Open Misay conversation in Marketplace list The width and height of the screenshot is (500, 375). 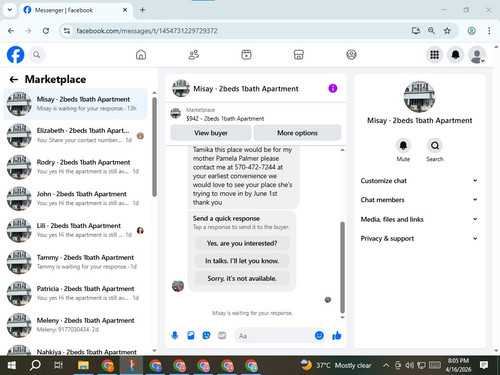75,104
